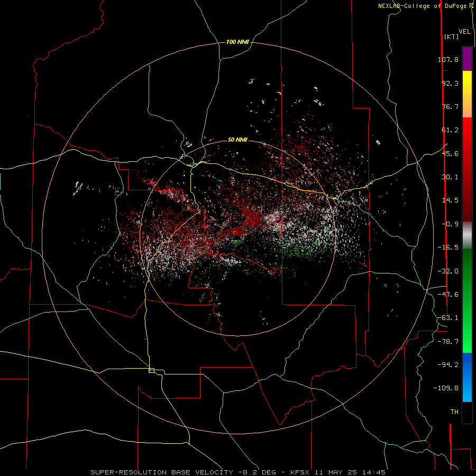Screen dimensions: 476x476
Task: Click the 50 NMI range ring label
Action: coord(237,140)
